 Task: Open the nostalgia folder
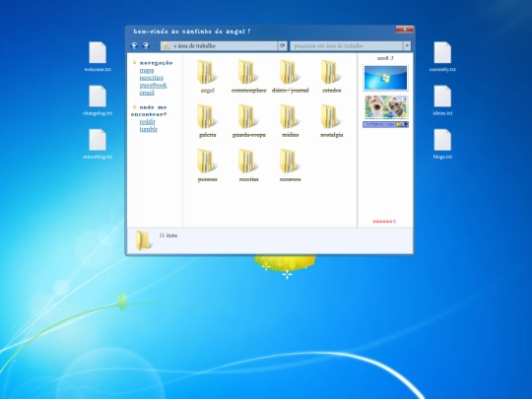[x=331, y=121]
